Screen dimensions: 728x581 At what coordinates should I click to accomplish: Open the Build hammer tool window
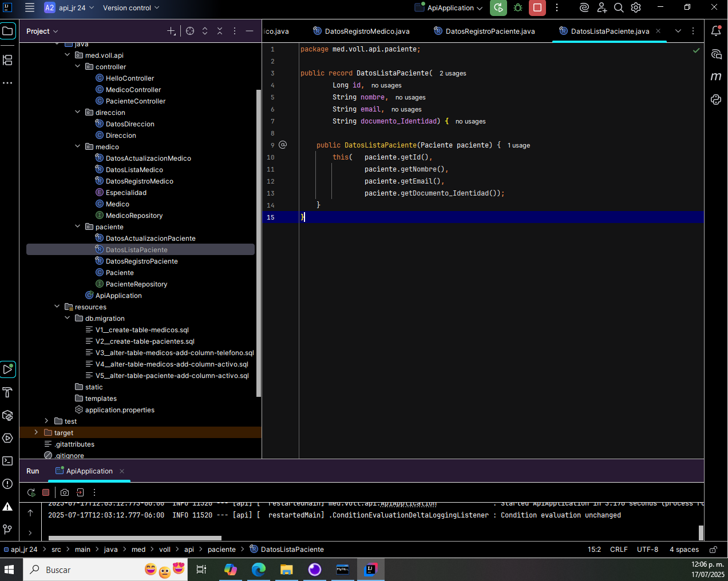pos(7,392)
